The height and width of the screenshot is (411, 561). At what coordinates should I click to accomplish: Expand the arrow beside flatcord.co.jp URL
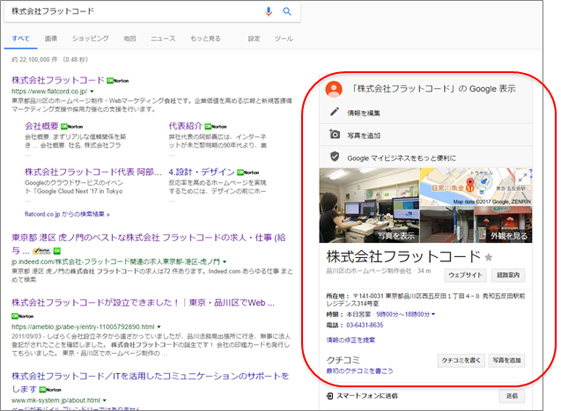point(92,92)
